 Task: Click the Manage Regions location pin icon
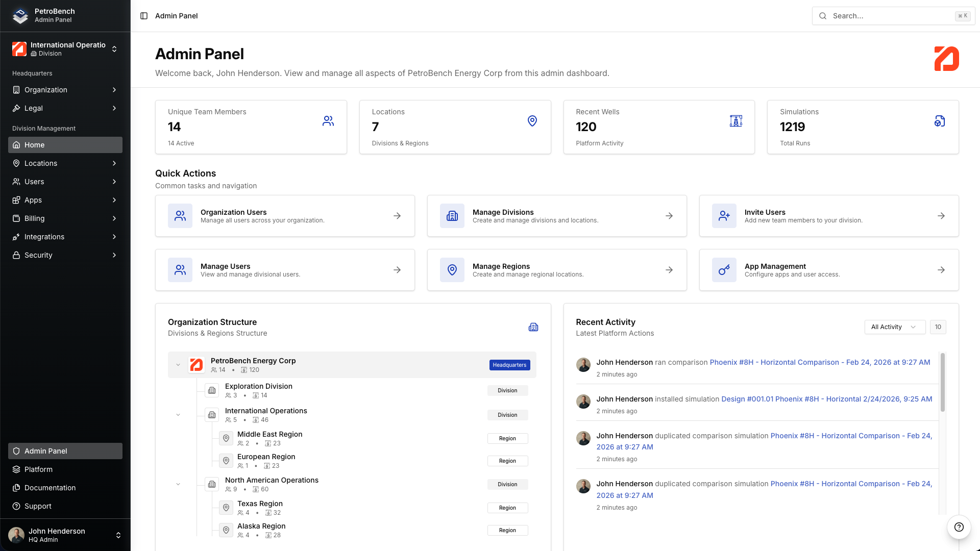(452, 270)
